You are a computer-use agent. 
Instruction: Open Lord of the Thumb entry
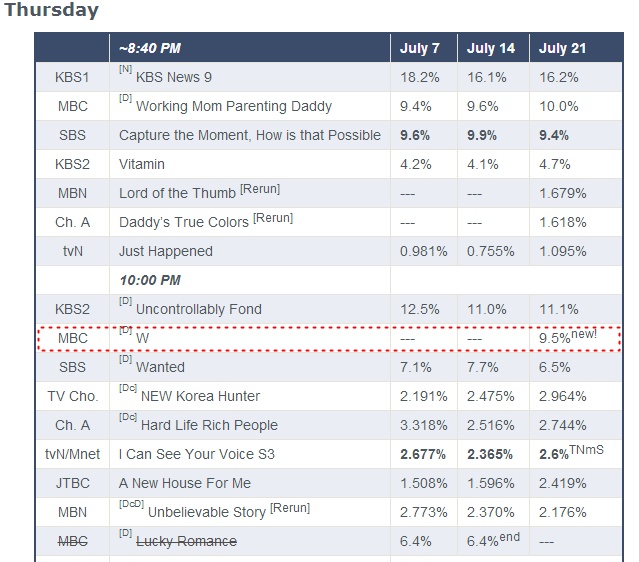[177, 193]
